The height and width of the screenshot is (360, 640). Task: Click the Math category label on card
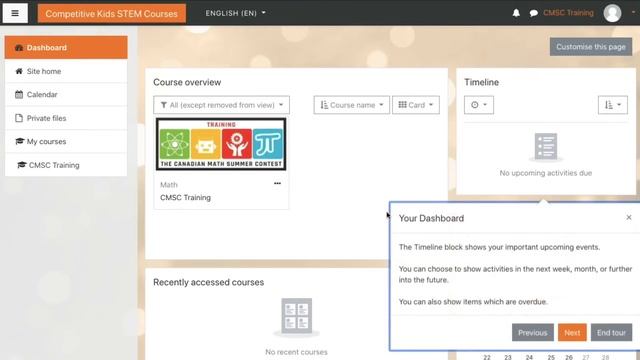point(169,185)
